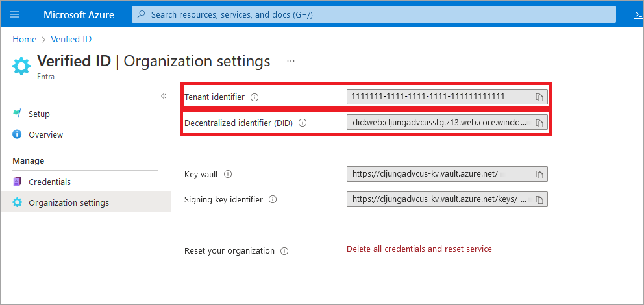Copy the Key vault URL
The width and height of the screenshot is (644, 305).
coord(539,174)
